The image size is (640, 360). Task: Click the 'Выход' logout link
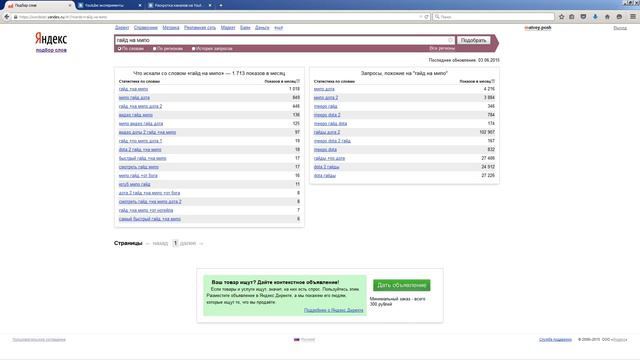click(x=620, y=28)
